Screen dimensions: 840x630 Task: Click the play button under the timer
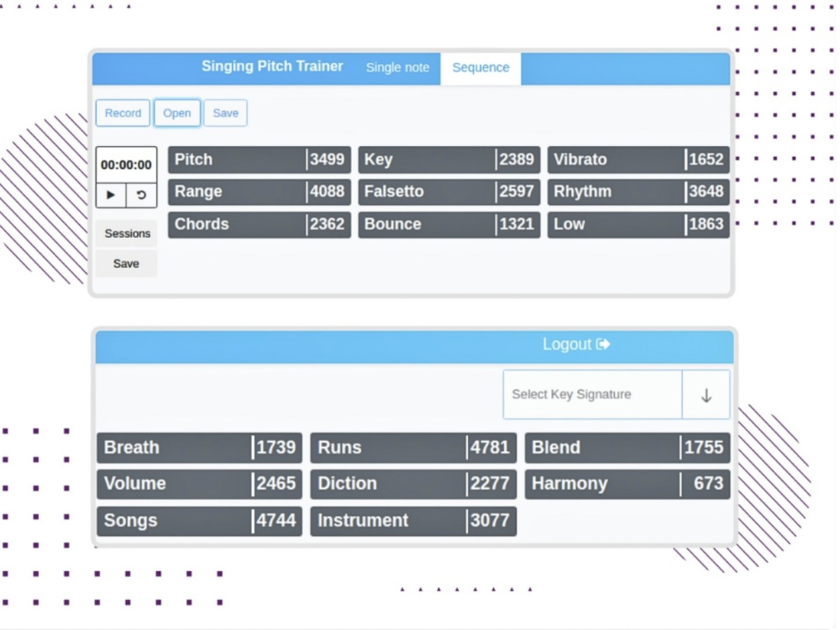point(111,195)
